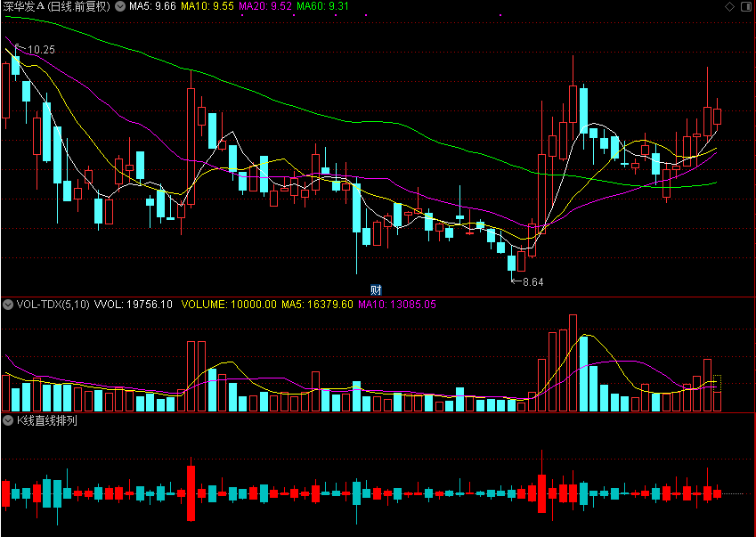
Task: Select the MA20: 9.52 magenta label
Action: click(x=265, y=6)
